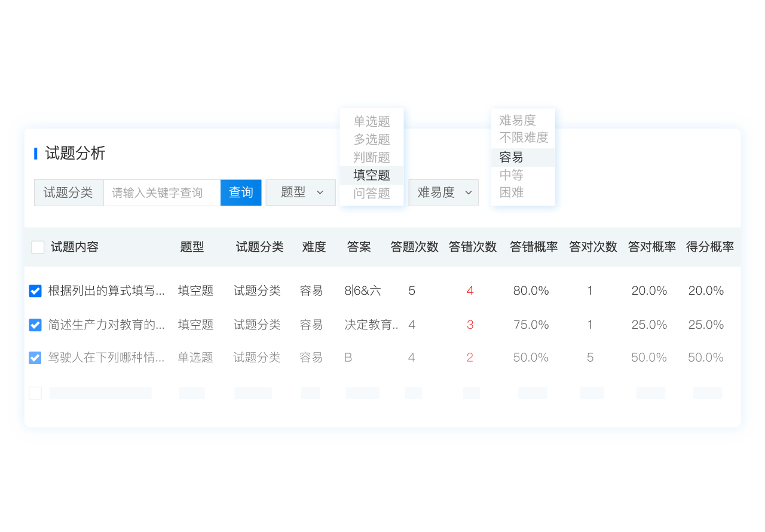The height and width of the screenshot is (532, 765).
Task: Click the 答错次数 column header
Action: click(473, 247)
